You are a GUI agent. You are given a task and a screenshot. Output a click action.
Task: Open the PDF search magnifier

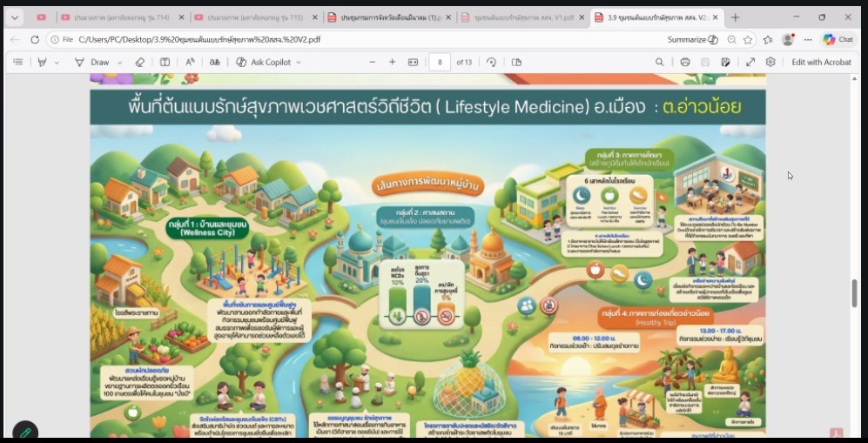point(660,62)
